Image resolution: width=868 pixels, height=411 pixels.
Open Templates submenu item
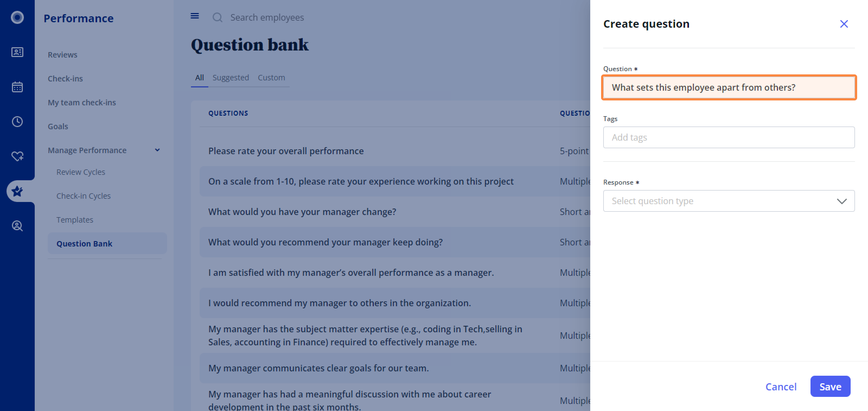(75, 220)
